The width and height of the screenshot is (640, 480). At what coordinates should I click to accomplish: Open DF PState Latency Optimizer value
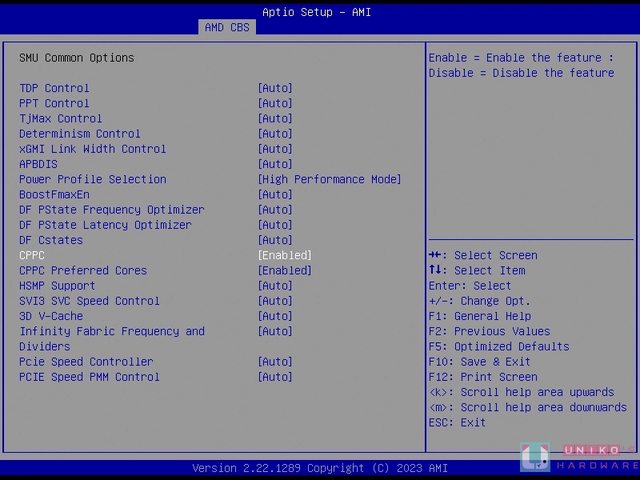(x=275, y=225)
